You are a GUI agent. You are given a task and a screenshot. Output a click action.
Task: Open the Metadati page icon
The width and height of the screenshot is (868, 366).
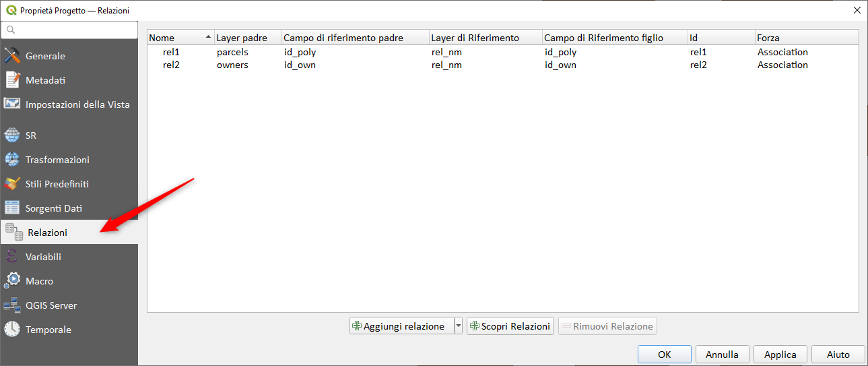point(12,80)
